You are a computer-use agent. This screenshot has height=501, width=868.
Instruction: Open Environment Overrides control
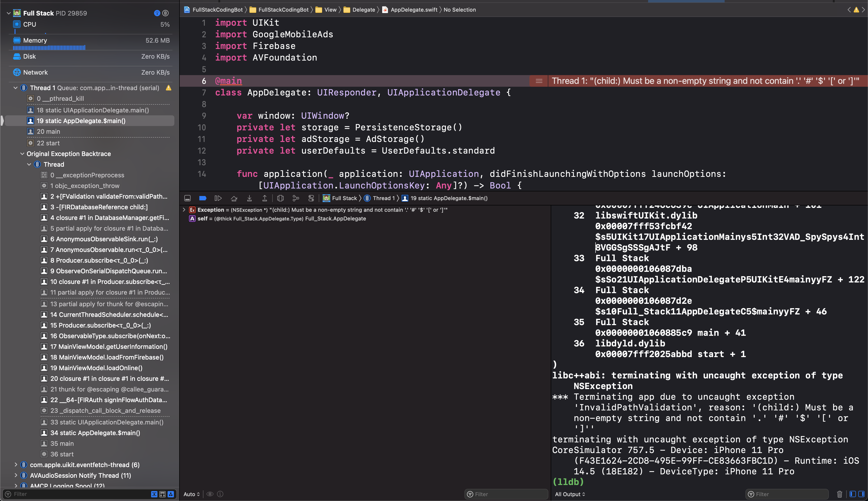tap(311, 198)
